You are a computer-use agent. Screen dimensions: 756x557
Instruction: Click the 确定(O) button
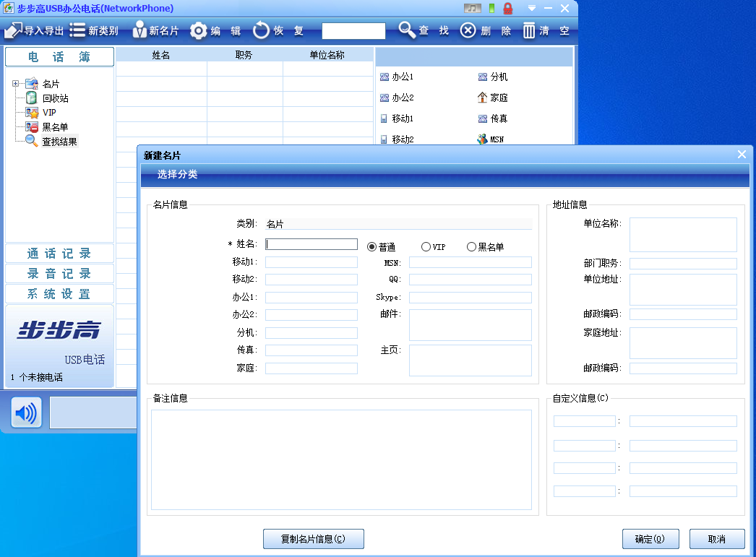650,539
